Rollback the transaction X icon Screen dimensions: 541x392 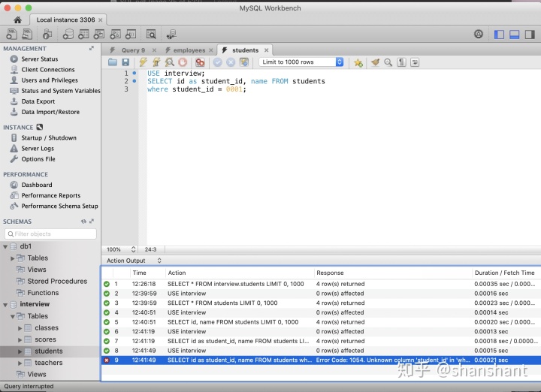pyautogui.click(x=231, y=62)
